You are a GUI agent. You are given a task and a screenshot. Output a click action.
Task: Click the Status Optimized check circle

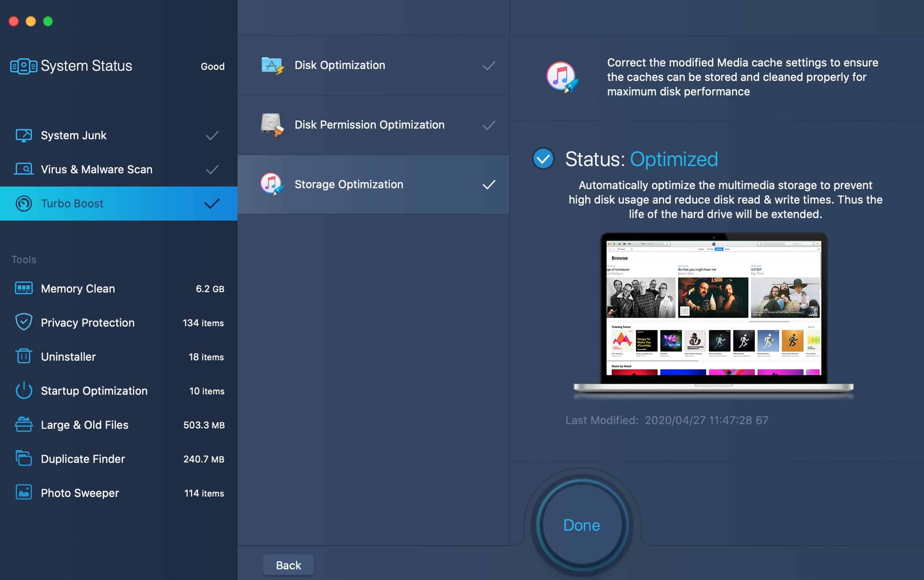[542, 160]
